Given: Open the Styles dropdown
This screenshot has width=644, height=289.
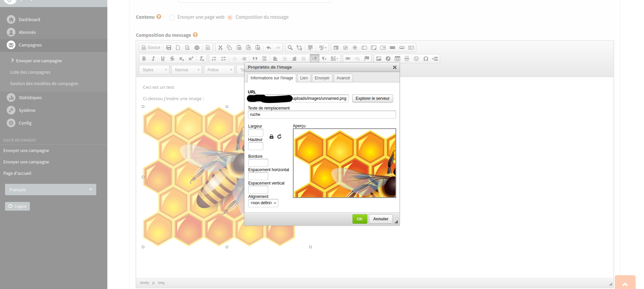Looking at the screenshot, I should [154, 70].
